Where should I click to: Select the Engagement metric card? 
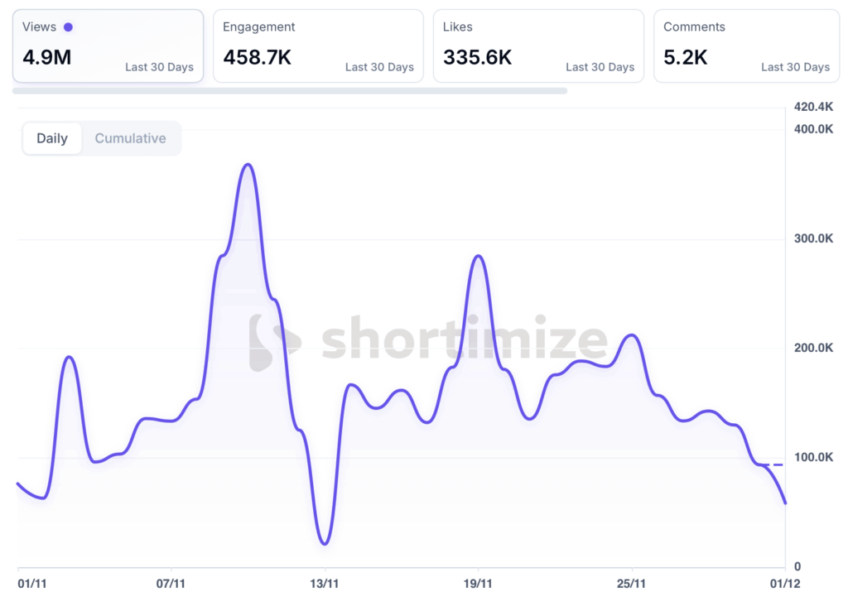coord(318,46)
